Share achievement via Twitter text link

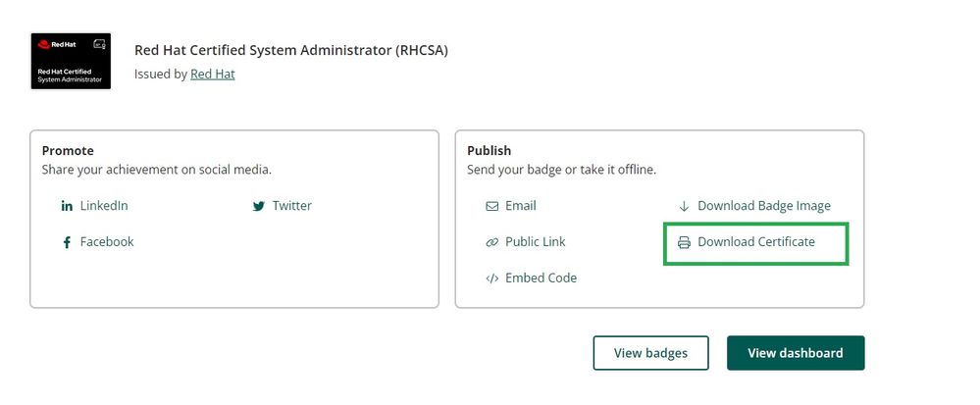pos(292,206)
